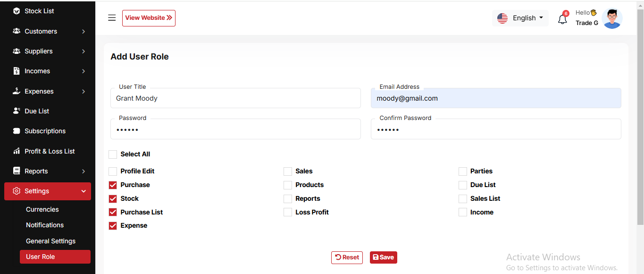Image resolution: width=644 pixels, height=274 pixels.
Task: Click the Settings gear icon
Action: pyautogui.click(x=17, y=191)
